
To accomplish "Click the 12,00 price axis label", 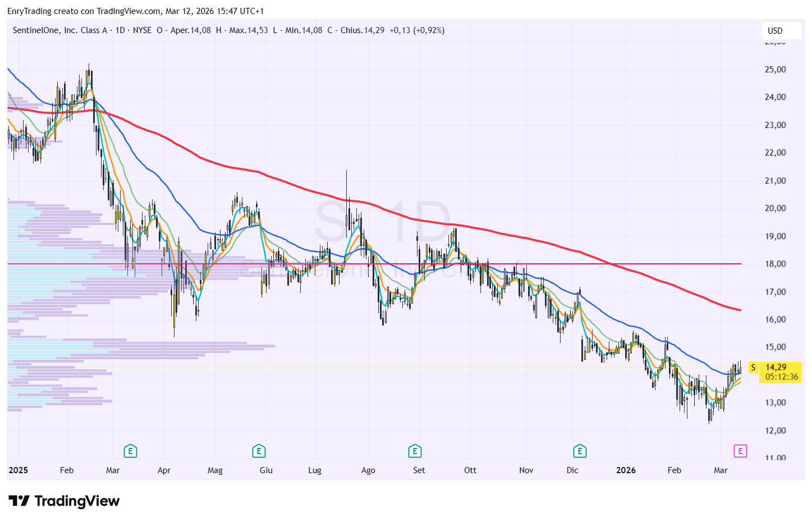I will tap(776, 431).
